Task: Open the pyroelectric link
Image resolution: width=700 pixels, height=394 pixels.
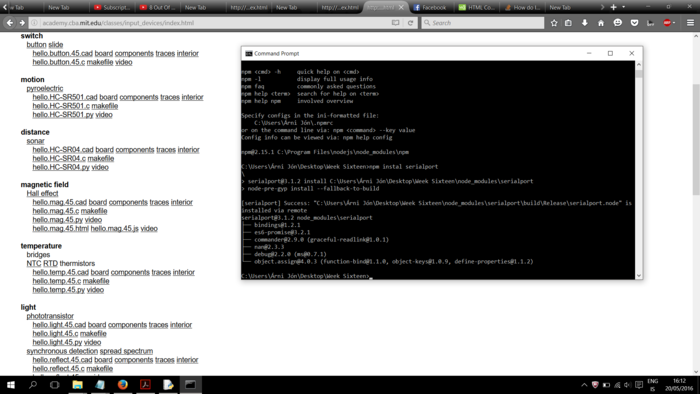Action: 45,88
